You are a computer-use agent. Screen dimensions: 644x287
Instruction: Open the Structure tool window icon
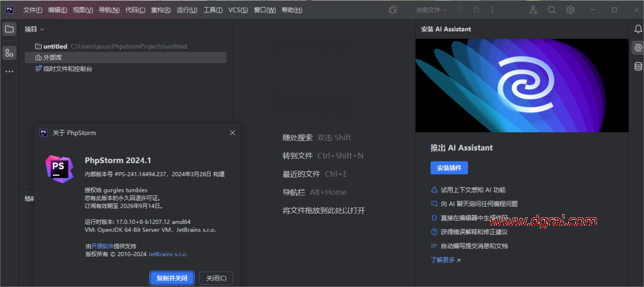coord(10,53)
